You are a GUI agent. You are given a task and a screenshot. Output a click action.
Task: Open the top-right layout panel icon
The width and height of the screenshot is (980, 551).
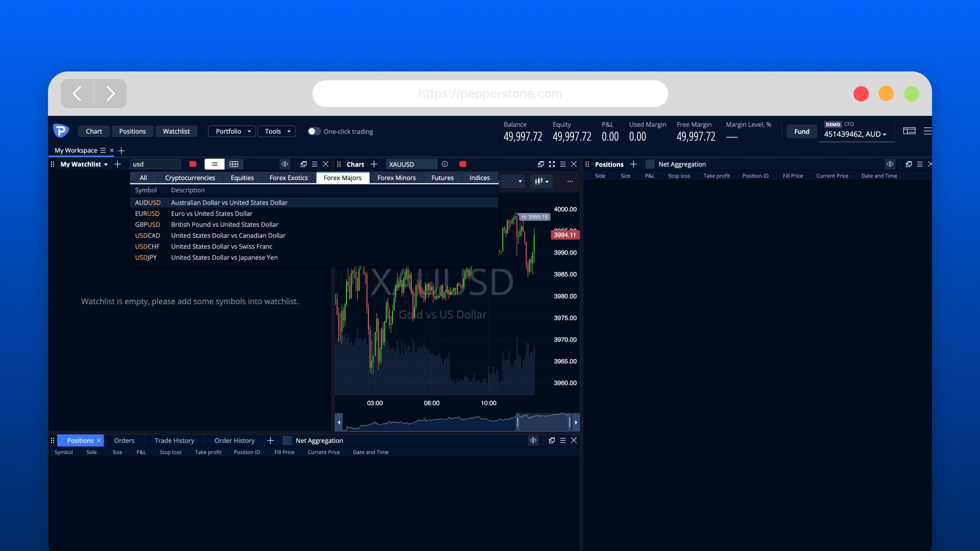909,131
